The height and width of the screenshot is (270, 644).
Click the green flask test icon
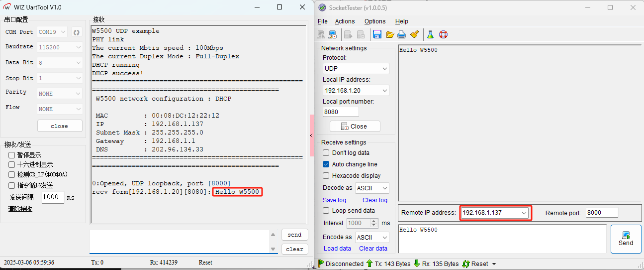click(430, 34)
